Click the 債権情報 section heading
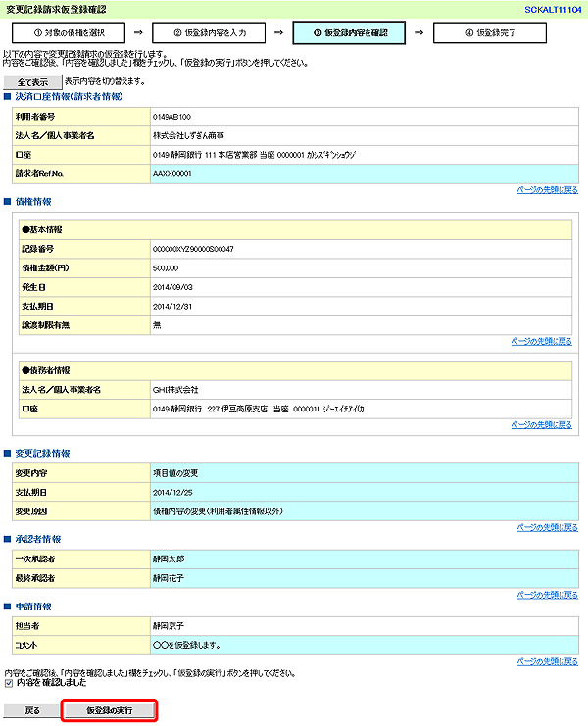The image size is (588, 726). point(33,202)
